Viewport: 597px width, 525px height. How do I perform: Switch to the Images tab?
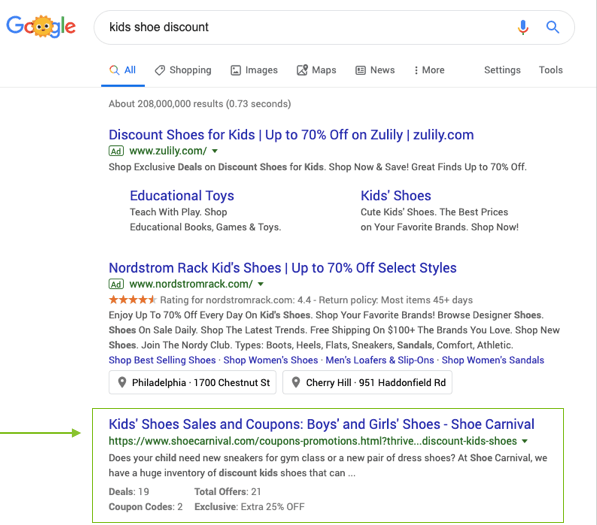pos(254,70)
